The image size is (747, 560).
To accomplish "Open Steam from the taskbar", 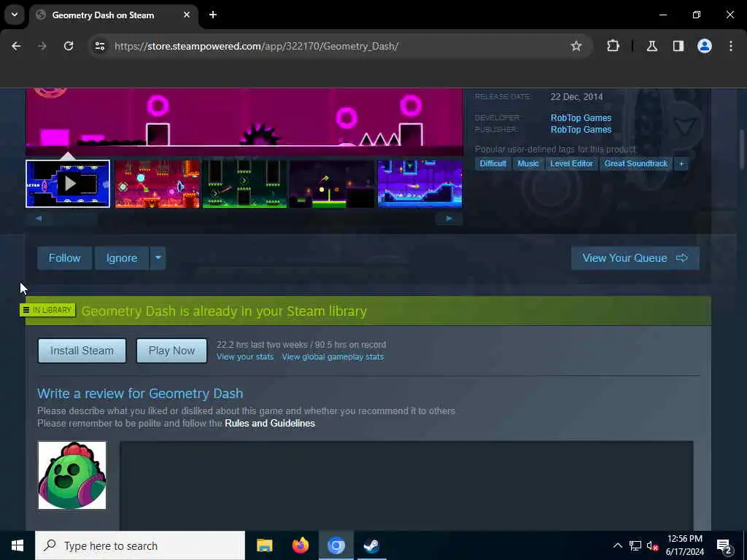I will [x=371, y=545].
